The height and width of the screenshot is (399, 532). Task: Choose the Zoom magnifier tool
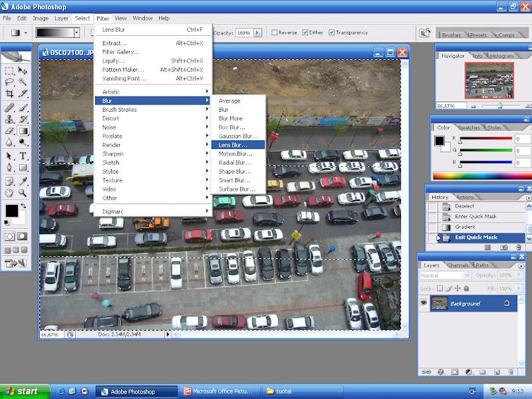(x=23, y=193)
